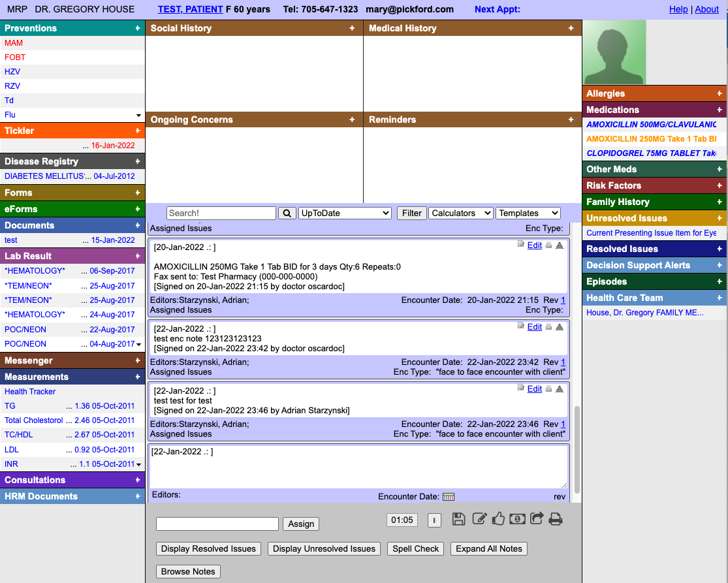The height and width of the screenshot is (583, 728).
Task: Click the floppy disk save note icon
Action: coord(458,519)
